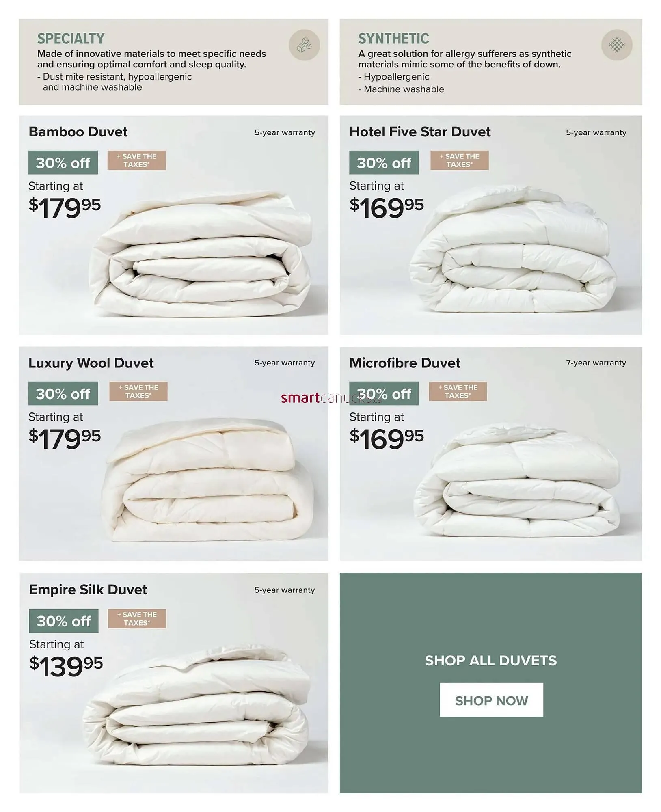Screen dimensions: 661x812
Task: Click the smartcanucks.ca watermark link
Action: click(331, 398)
